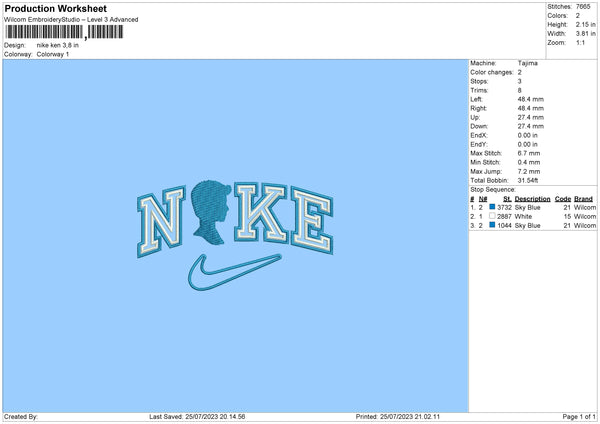
Task: Click the 'Design:' label
Action: (x=15, y=45)
